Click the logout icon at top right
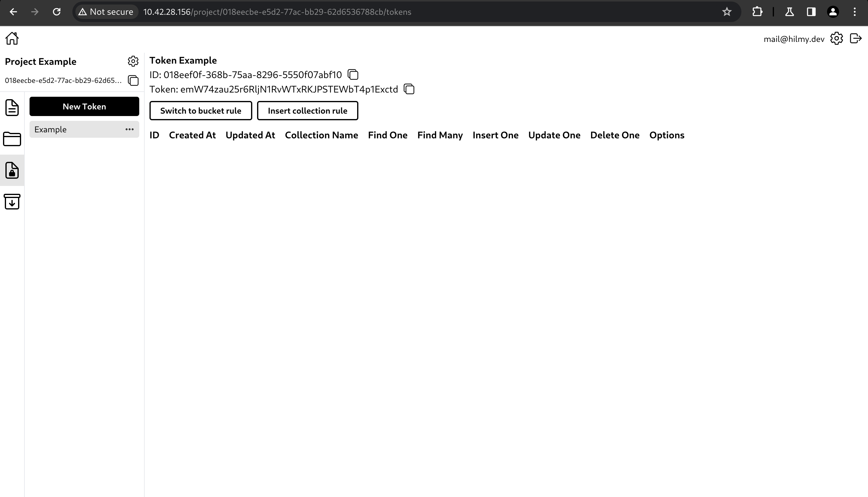This screenshot has height=497, width=868. tap(855, 39)
